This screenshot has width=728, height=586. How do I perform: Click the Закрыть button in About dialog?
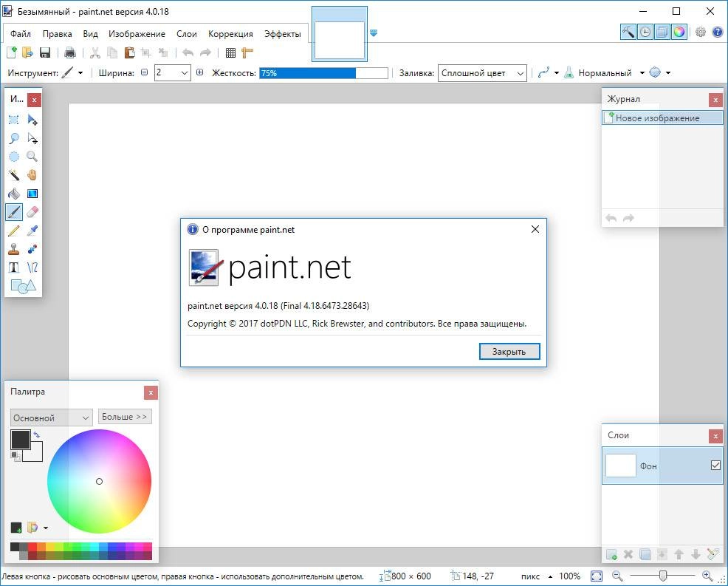509,351
